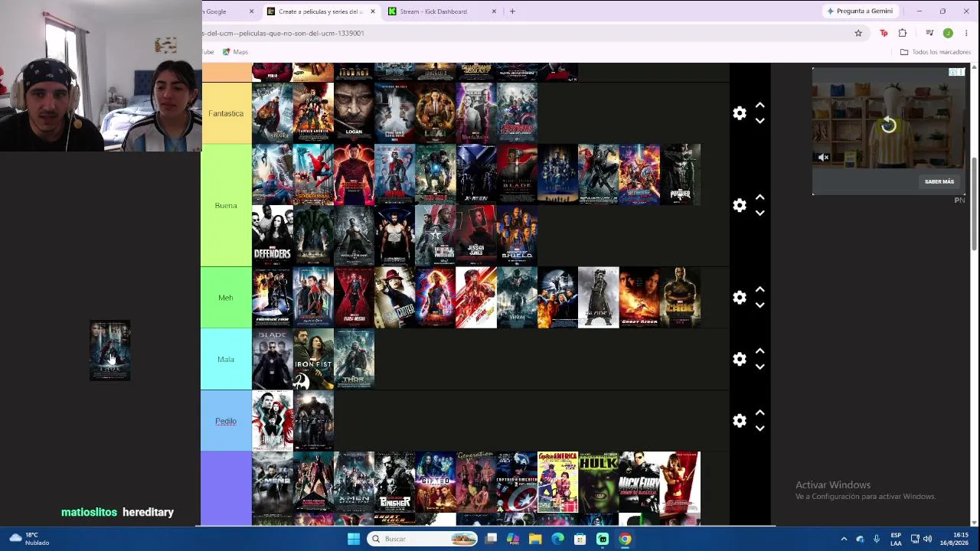This screenshot has height=551, width=980.
Task: Open the red Tp extension icon
Action: point(884,33)
